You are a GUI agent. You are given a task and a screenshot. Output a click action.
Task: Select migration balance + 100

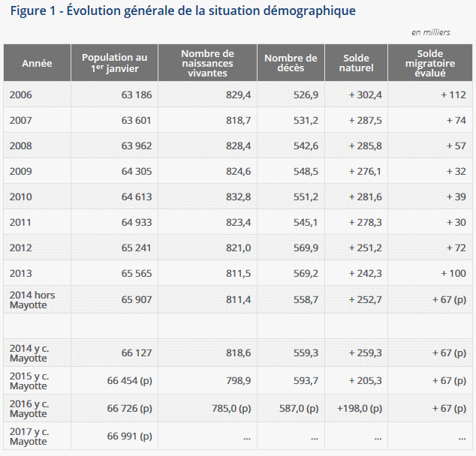453,273
